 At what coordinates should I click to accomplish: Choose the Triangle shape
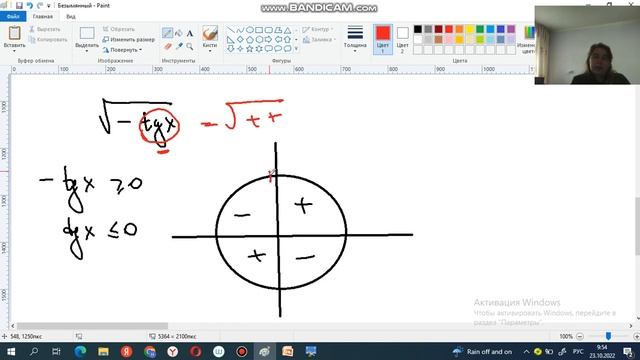point(287,30)
